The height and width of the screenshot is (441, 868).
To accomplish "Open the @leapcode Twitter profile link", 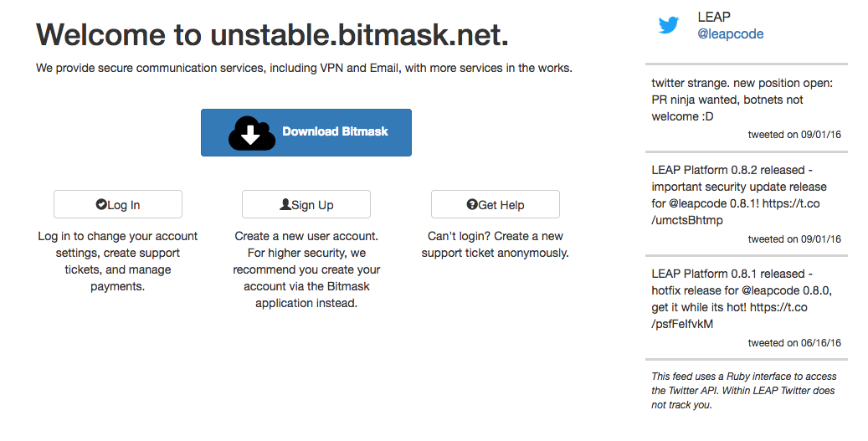I will coord(730,34).
